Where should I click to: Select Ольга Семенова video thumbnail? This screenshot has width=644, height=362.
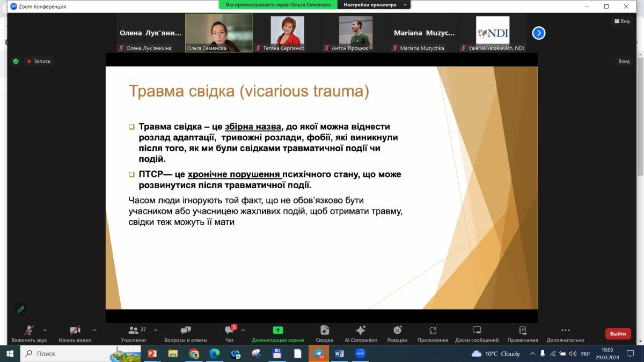(219, 33)
